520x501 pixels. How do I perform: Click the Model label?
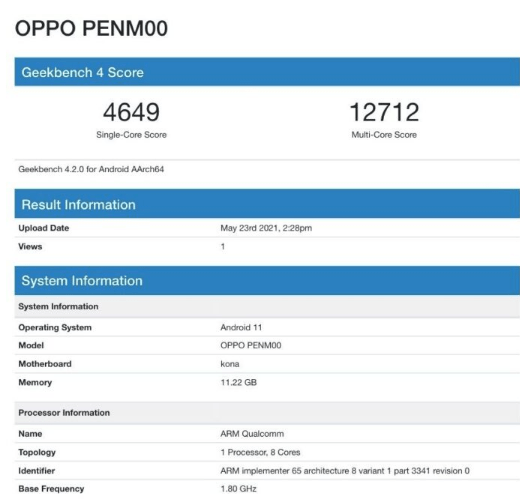(31, 345)
